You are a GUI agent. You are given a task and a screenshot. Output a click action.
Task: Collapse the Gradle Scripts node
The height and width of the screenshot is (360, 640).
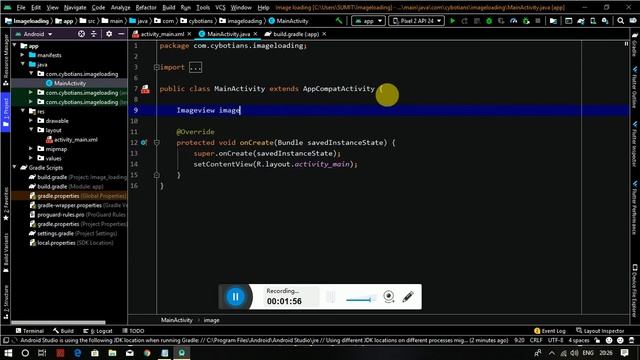point(15,167)
